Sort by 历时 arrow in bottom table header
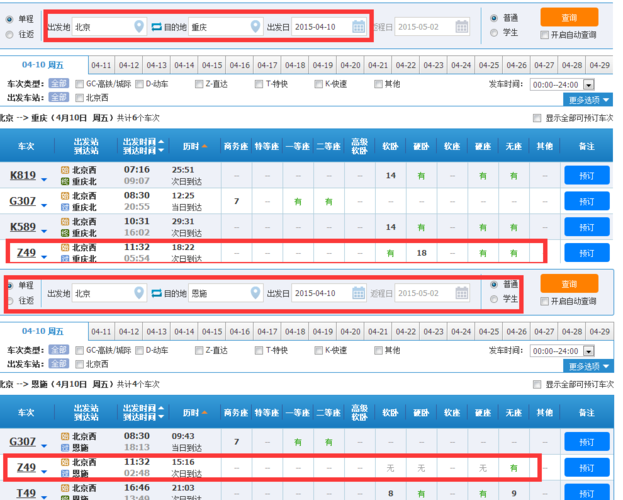 tap(204, 413)
